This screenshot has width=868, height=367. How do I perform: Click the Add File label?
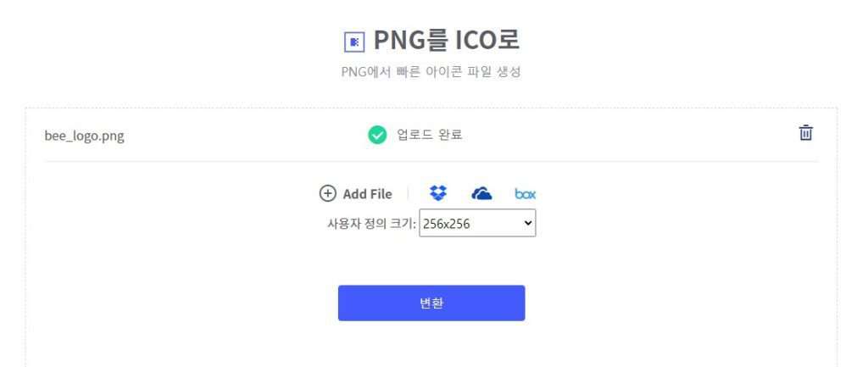coord(367,194)
